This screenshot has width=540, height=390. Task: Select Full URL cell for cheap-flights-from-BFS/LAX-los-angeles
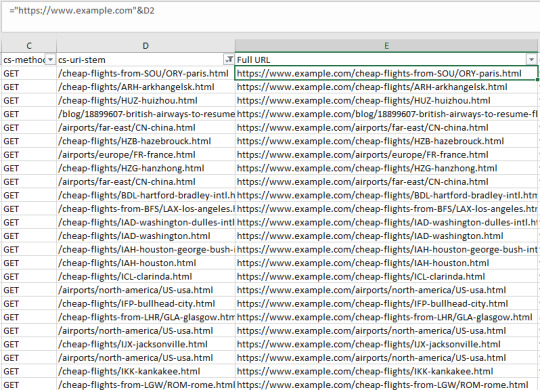386,209
